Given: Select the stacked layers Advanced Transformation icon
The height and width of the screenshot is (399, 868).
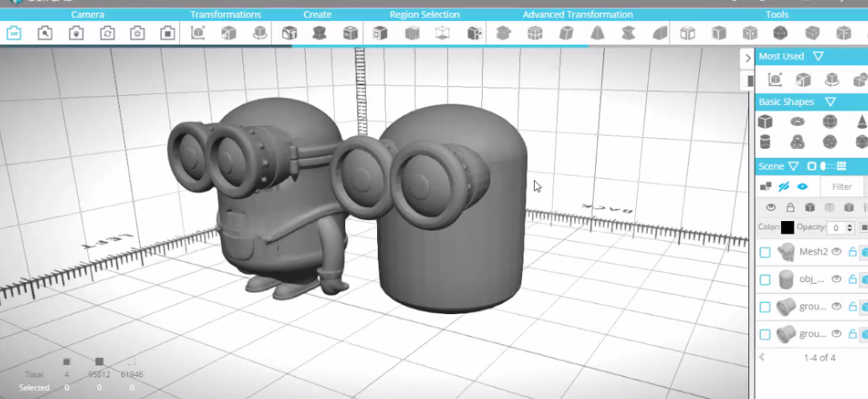Looking at the screenshot, I should (504, 33).
